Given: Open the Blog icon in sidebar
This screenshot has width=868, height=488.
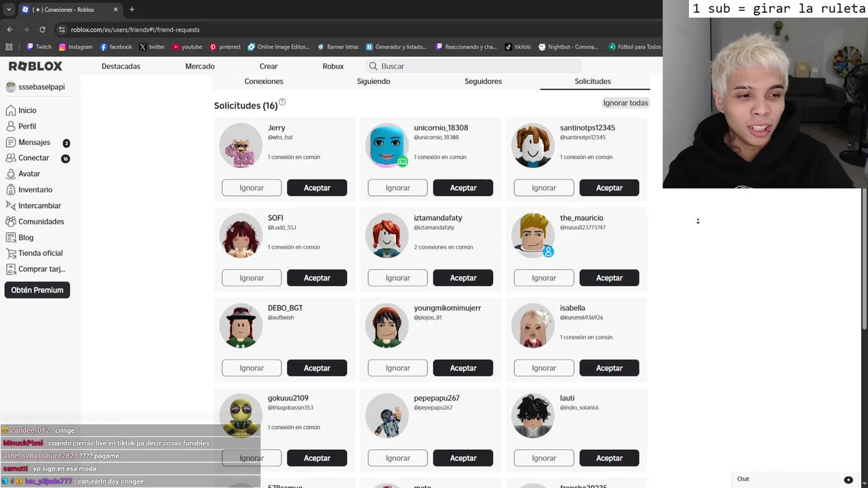Looking at the screenshot, I should [x=10, y=237].
